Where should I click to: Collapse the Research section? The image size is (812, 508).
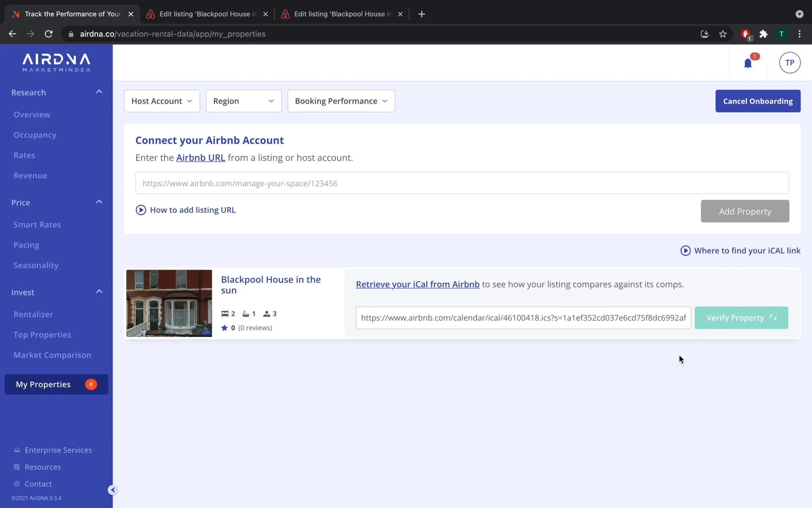[99, 92]
